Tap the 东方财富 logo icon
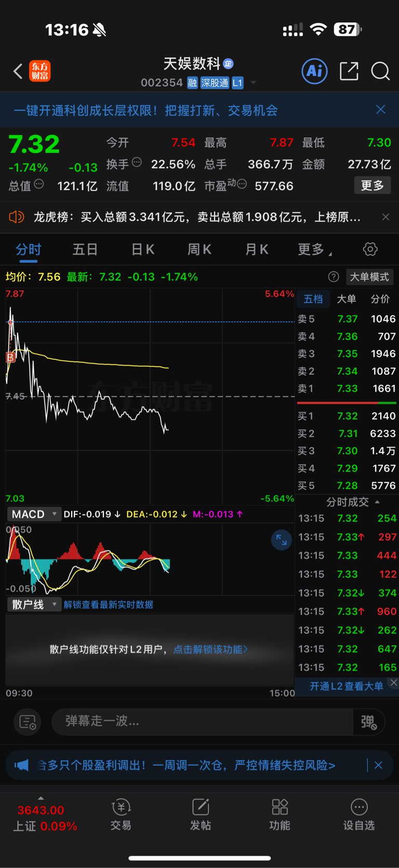 [40, 71]
